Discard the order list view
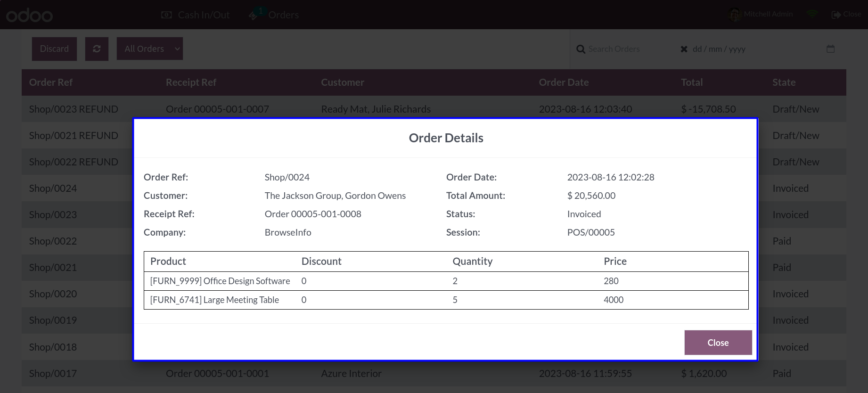Viewport: 868px width, 393px height. 54,49
